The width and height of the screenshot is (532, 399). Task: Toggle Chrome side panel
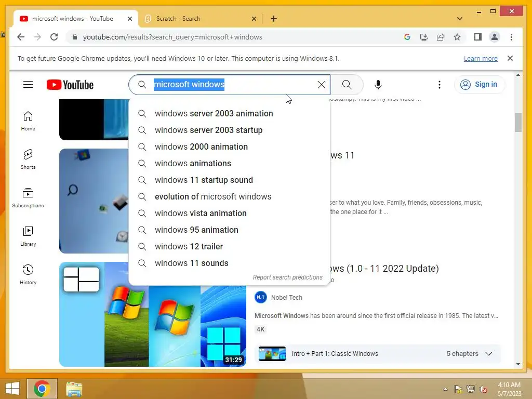478,37
